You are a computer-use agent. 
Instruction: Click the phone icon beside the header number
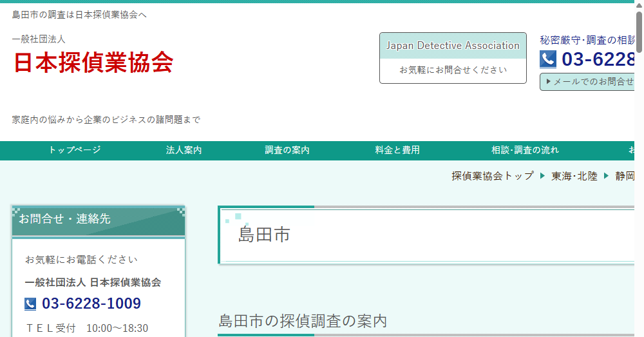(x=547, y=59)
